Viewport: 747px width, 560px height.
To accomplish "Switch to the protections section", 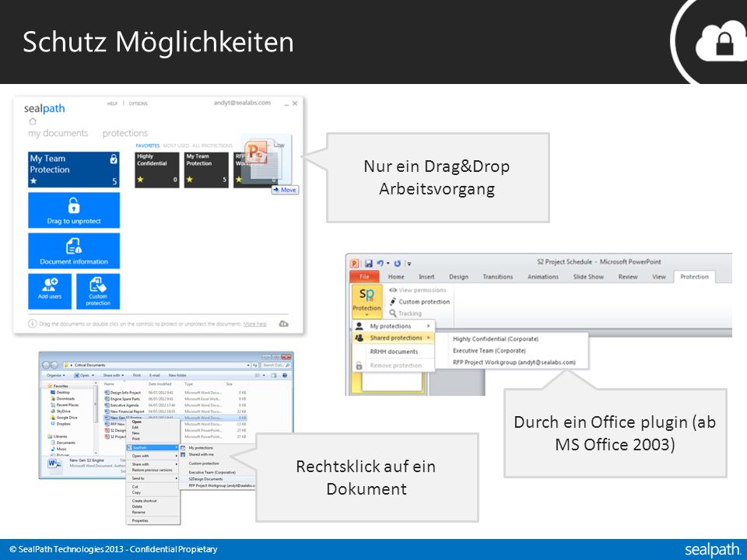I will (124, 133).
